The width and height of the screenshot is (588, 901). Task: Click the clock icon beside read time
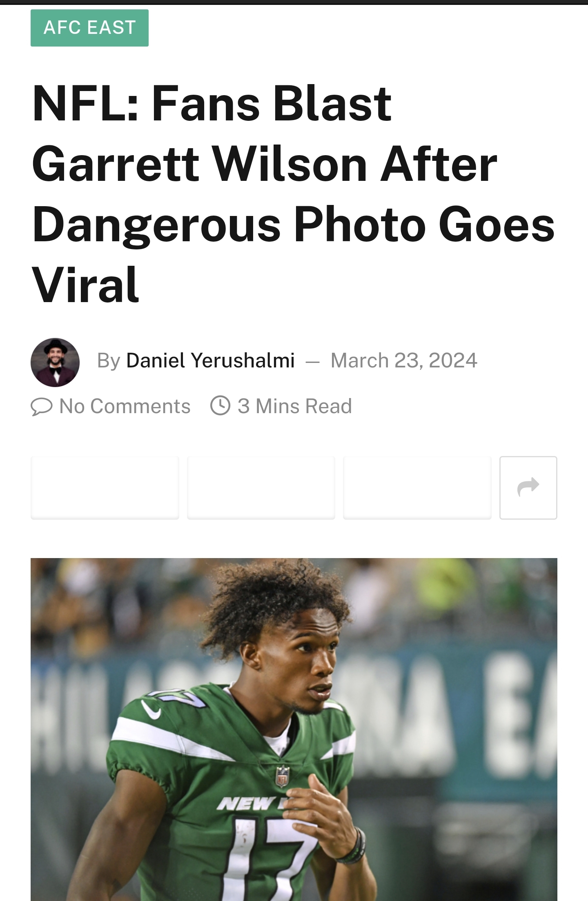pyautogui.click(x=220, y=405)
